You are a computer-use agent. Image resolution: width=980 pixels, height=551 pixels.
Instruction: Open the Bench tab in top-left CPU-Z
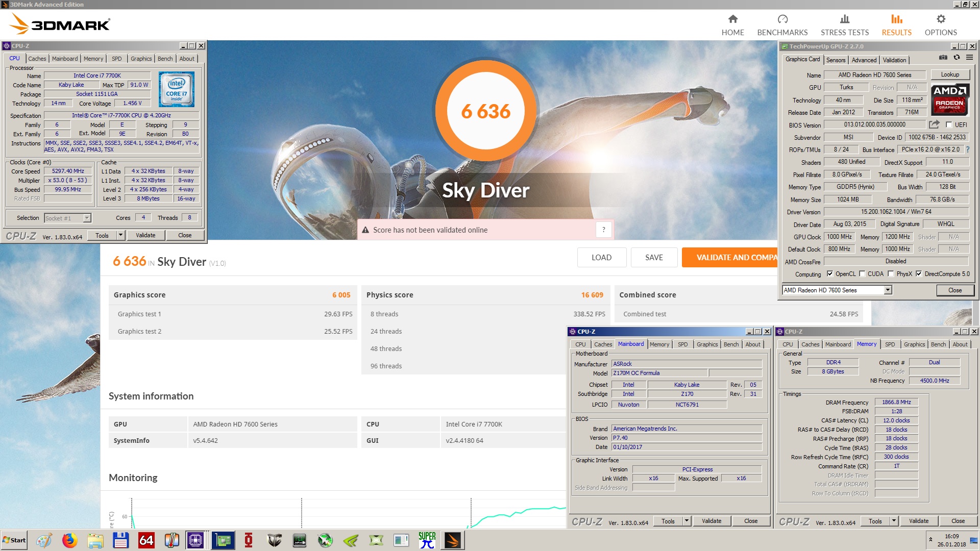click(x=165, y=59)
